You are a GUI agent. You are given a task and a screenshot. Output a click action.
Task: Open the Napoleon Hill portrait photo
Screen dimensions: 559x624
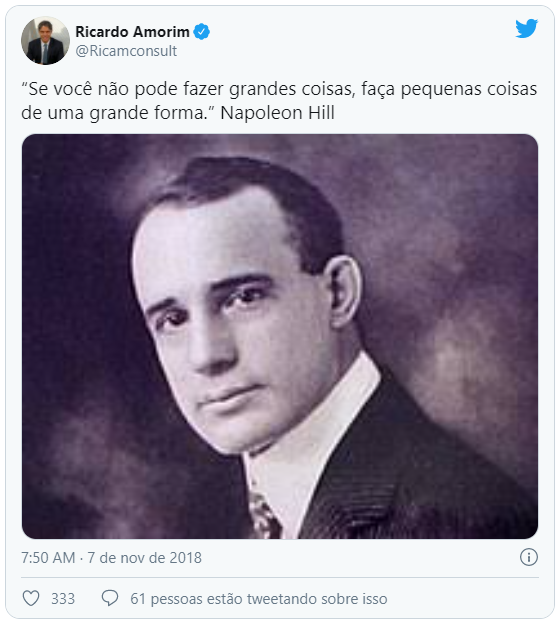(x=280, y=336)
